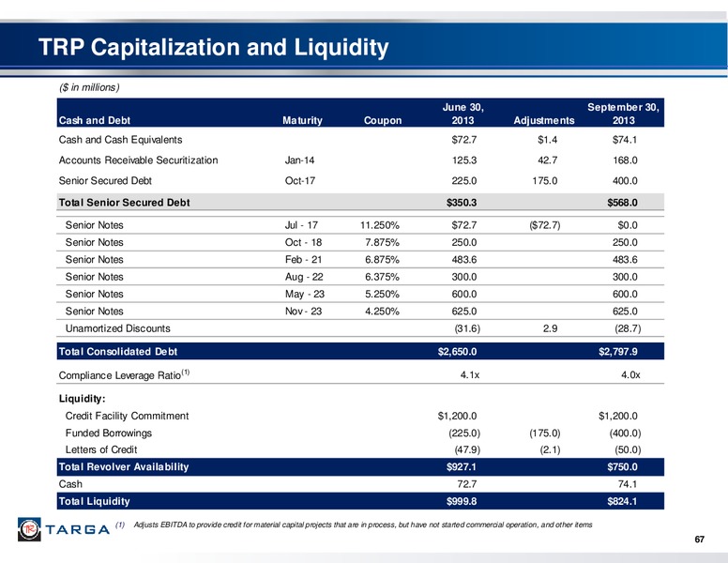Click the "Jan-14" maturity cell
Image resolution: width=728 pixels, height=563 pixels.
pos(299,160)
